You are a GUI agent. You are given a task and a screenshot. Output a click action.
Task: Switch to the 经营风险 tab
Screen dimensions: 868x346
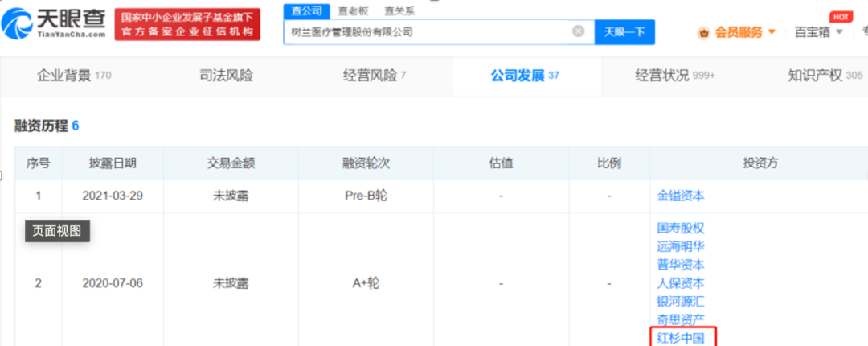point(375,76)
